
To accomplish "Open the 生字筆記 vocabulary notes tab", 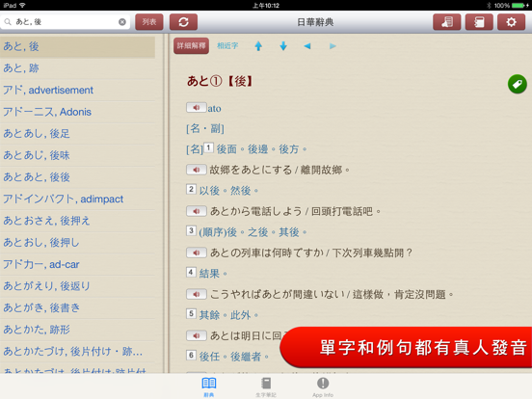I will pos(266,386).
